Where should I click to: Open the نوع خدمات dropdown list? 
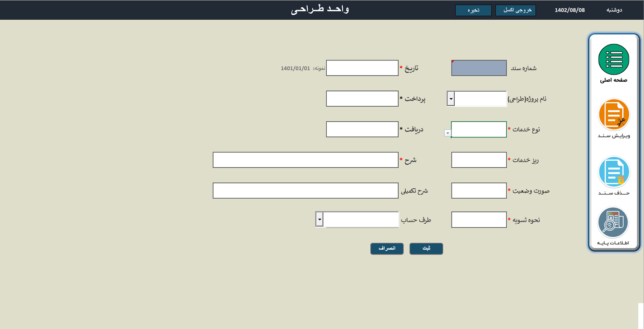coord(447,133)
